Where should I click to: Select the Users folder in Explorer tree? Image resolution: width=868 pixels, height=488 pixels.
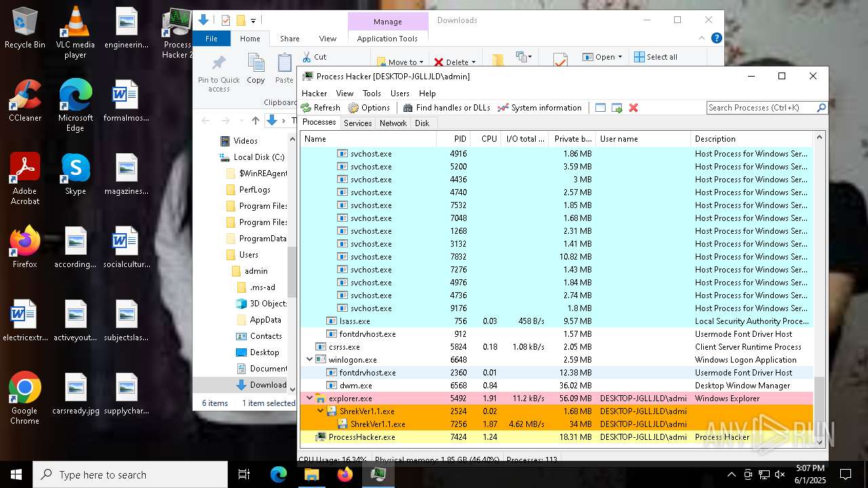click(x=248, y=255)
